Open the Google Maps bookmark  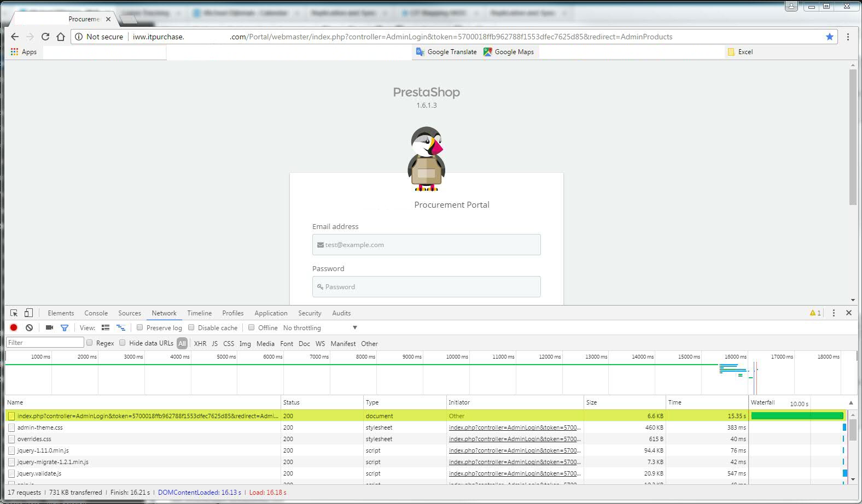pos(509,52)
